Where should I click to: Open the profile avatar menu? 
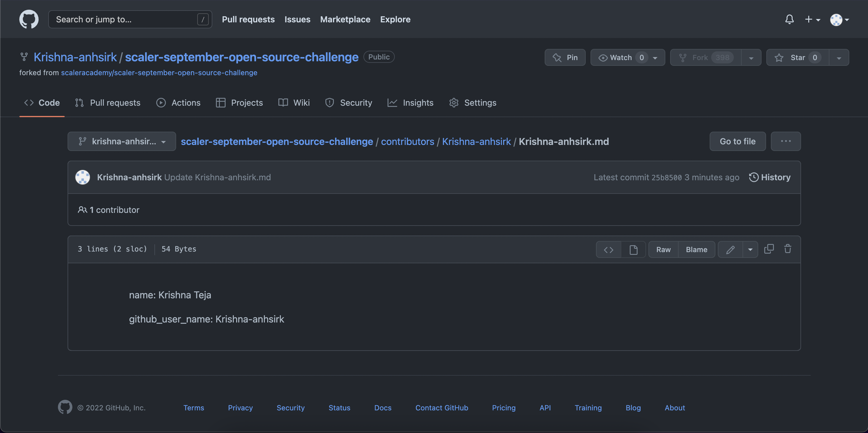839,20
